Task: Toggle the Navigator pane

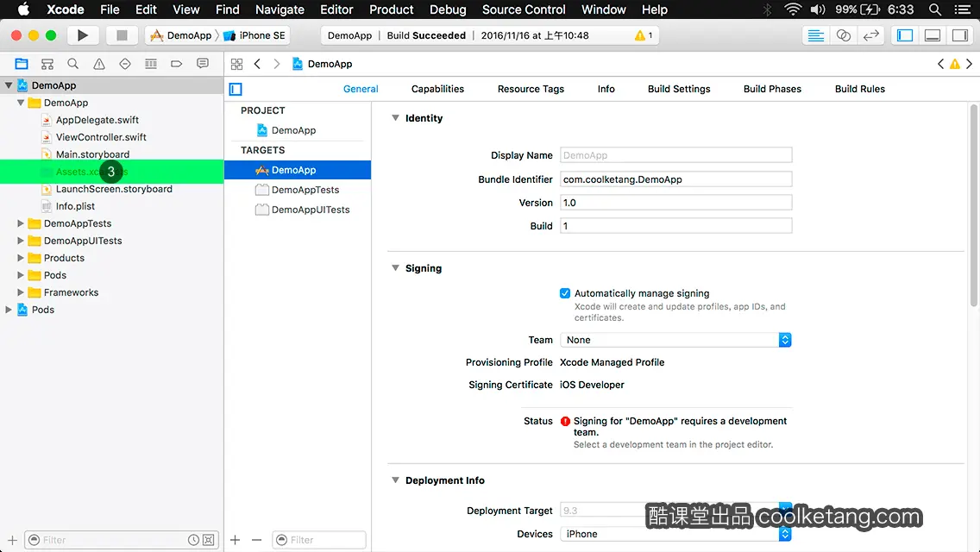Action: pos(905,35)
